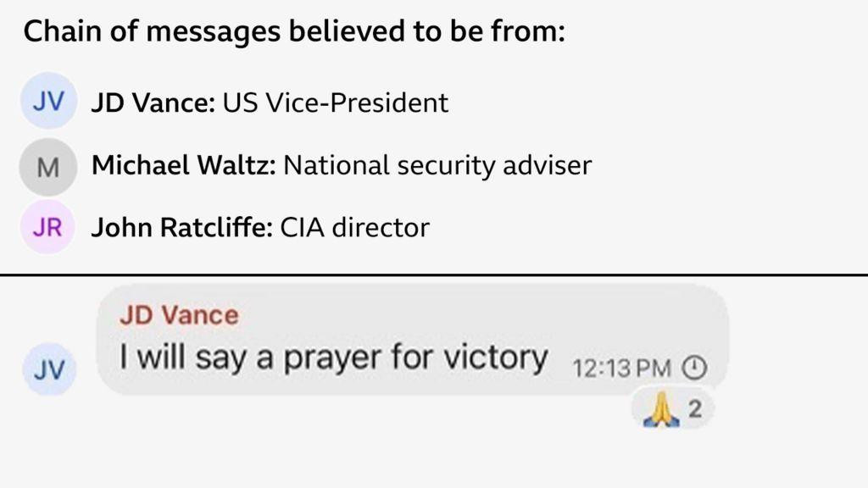Click the 12:13 PM message timestamp

pyautogui.click(x=622, y=369)
